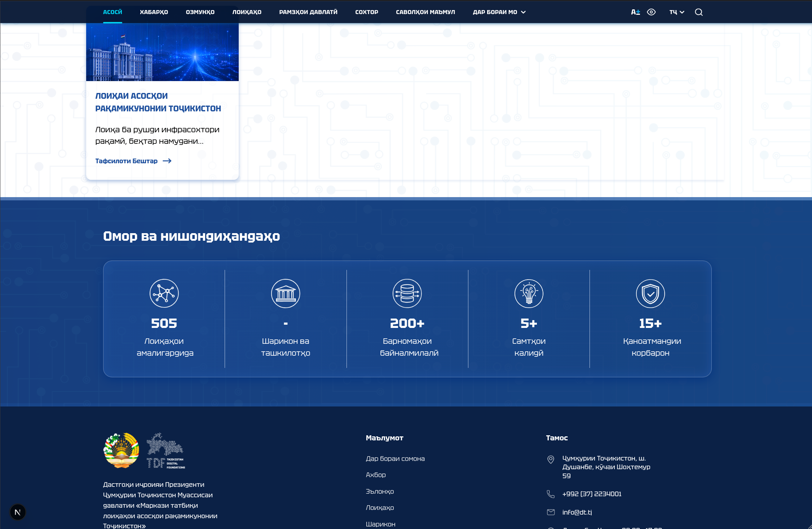Expand the ДАР БОРАИ МО menu

(499, 12)
